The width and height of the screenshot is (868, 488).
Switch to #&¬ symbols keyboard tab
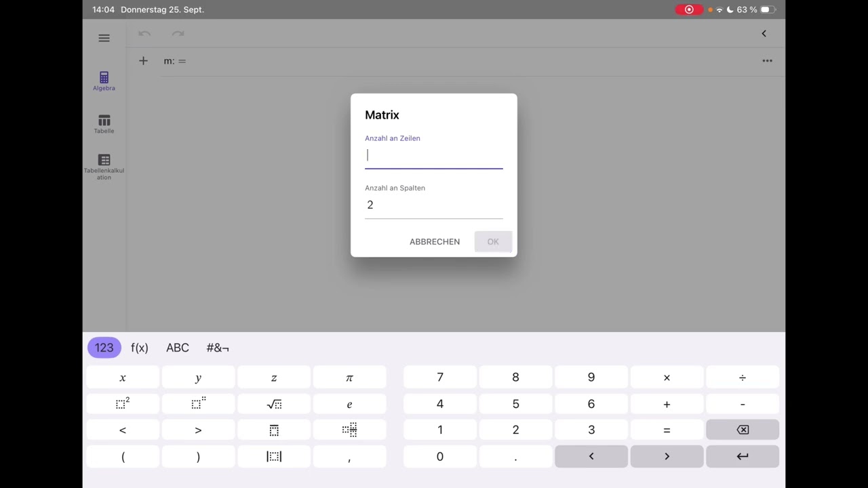(218, 348)
